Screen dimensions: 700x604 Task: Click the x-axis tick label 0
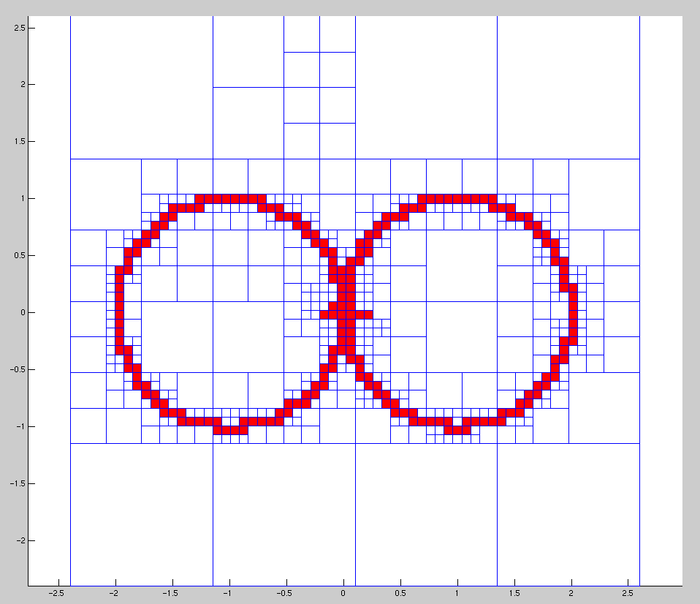coord(343,593)
